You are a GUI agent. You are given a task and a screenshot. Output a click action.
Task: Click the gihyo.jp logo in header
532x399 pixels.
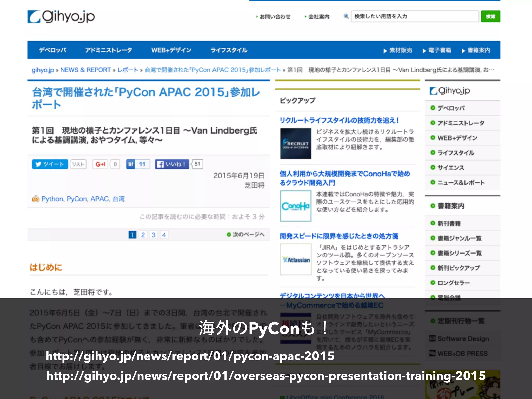coord(61,17)
